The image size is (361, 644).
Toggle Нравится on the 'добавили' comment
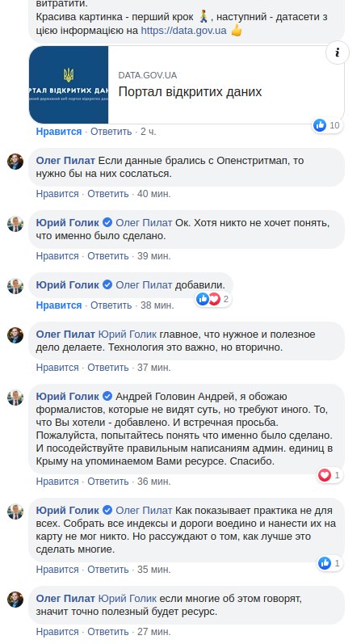click(x=59, y=305)
